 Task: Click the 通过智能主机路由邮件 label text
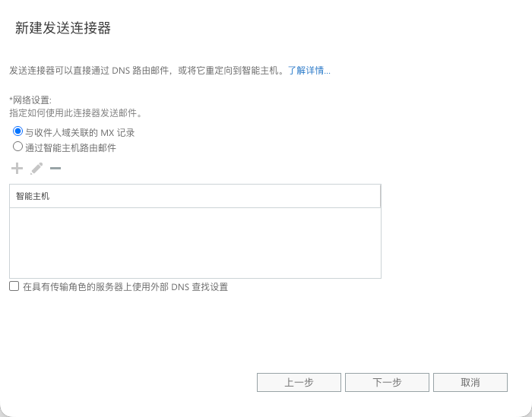click(x=71, y=147)
